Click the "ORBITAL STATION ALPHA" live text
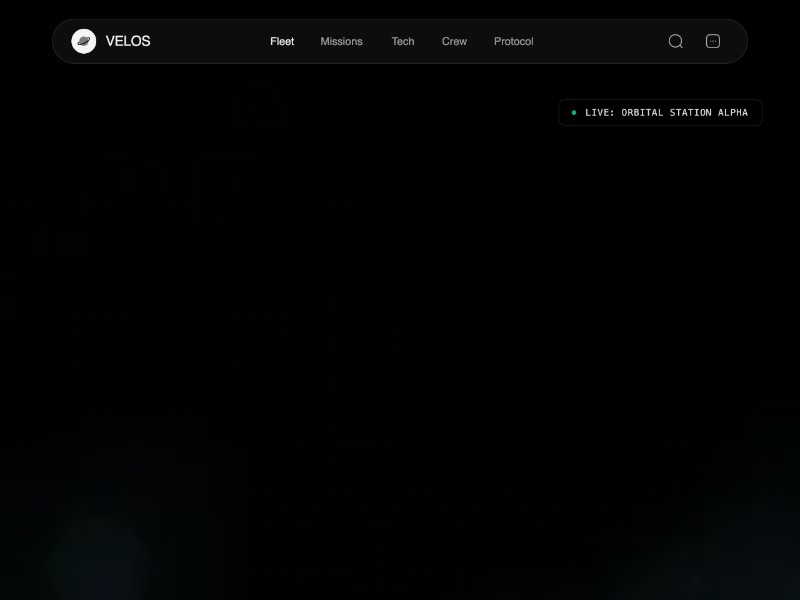The width and height of the screenshot is (800, 600). coord(684,113)
